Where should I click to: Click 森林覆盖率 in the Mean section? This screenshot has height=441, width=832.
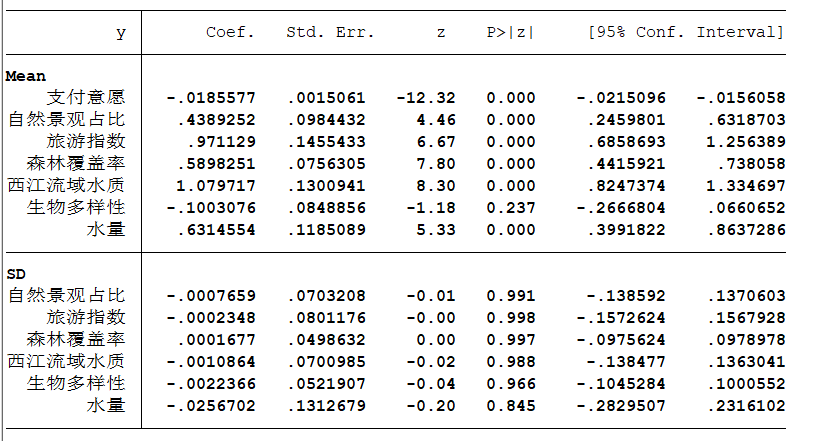(x=76, y=163)
